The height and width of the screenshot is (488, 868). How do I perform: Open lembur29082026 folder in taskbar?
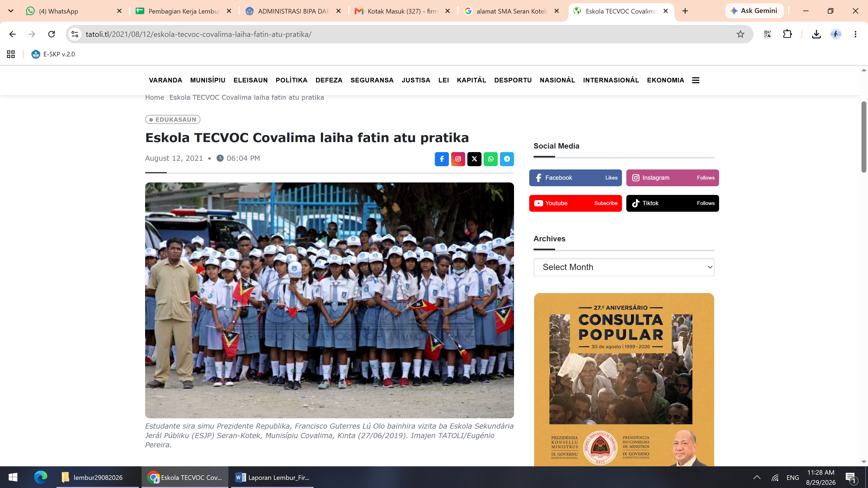98,477
